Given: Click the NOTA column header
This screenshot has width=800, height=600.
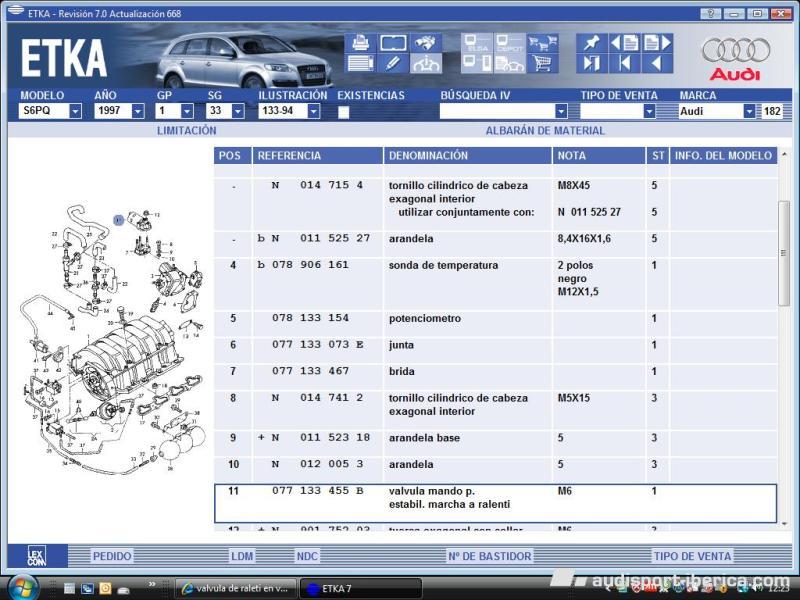Looking at the screenshot, I should click(x=599, y=156).
